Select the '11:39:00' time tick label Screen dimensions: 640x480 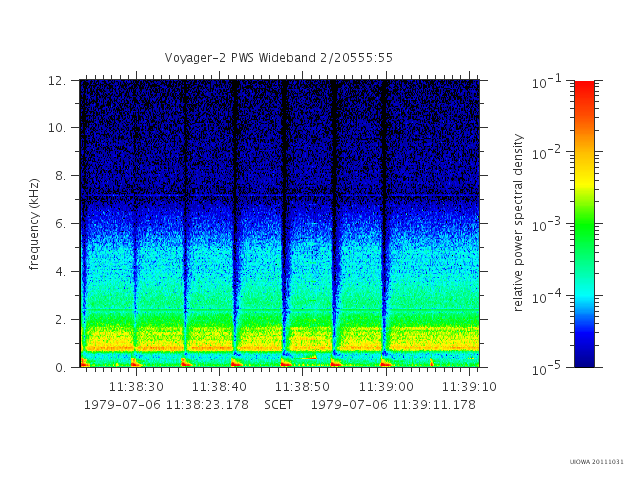click(386, 387)
